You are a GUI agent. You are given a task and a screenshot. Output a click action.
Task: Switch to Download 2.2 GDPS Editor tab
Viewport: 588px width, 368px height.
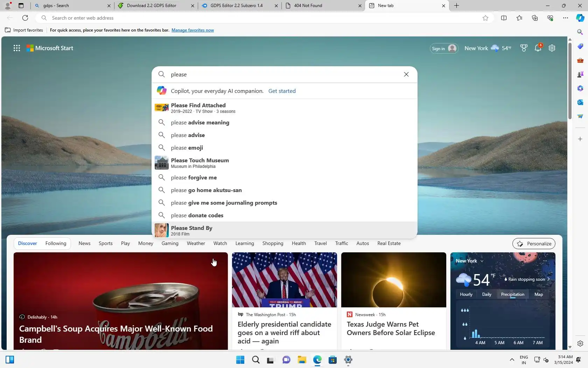coord(156,6)
